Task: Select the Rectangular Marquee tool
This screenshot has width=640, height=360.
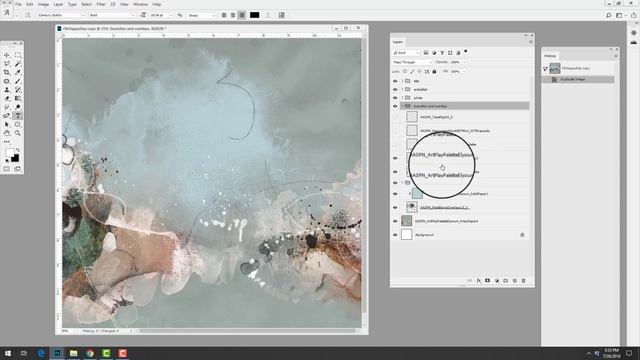Action: pyautogui.click(x=18, y=55)
